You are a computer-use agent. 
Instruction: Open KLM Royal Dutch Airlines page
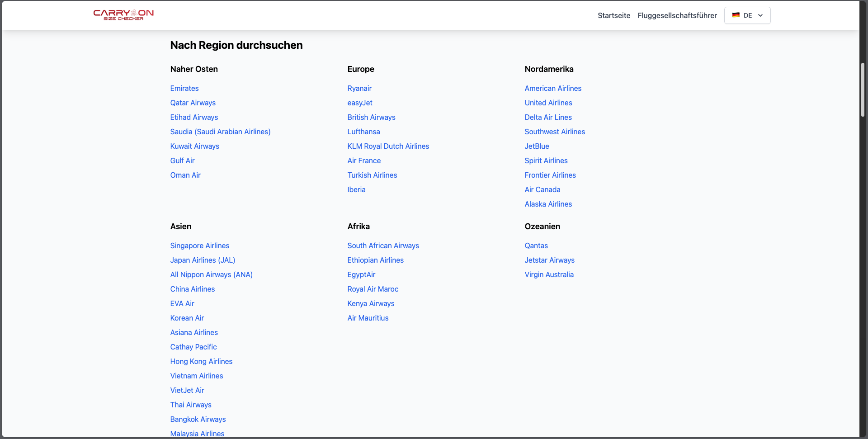tap(388, 146)
